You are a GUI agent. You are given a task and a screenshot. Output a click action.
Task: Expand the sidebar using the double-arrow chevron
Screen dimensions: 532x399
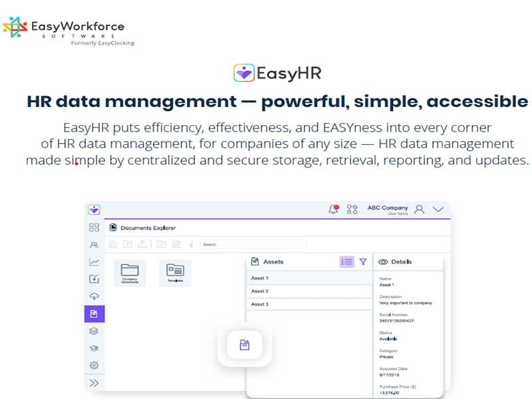pyautogui.click(x=94, y=382)
